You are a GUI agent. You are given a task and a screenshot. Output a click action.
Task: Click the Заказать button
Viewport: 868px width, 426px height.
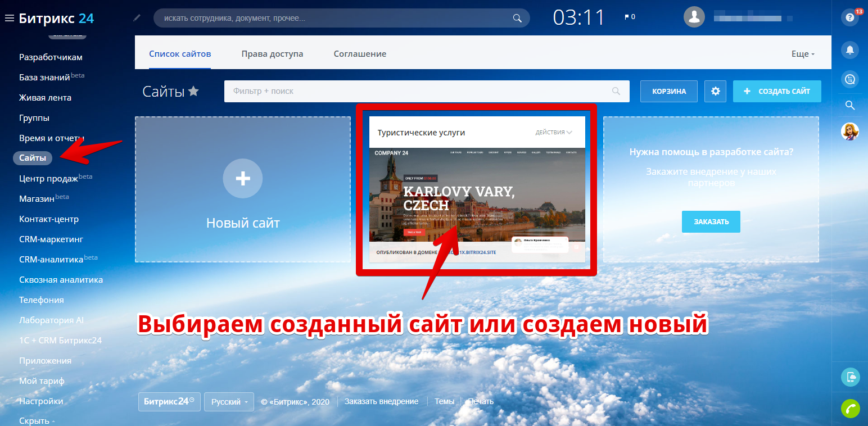click(x=711, y=221)
